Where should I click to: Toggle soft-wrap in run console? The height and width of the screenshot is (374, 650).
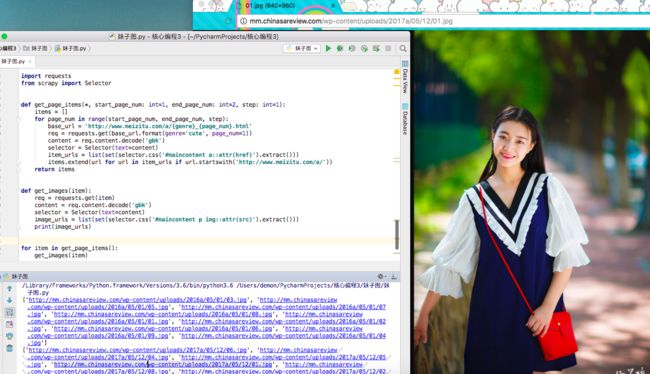[10, 312]
